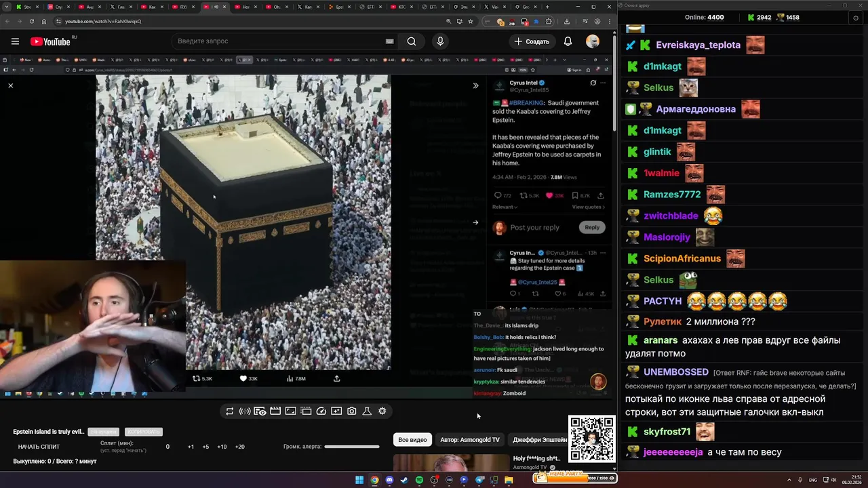Open the Windows Start button

359,481
